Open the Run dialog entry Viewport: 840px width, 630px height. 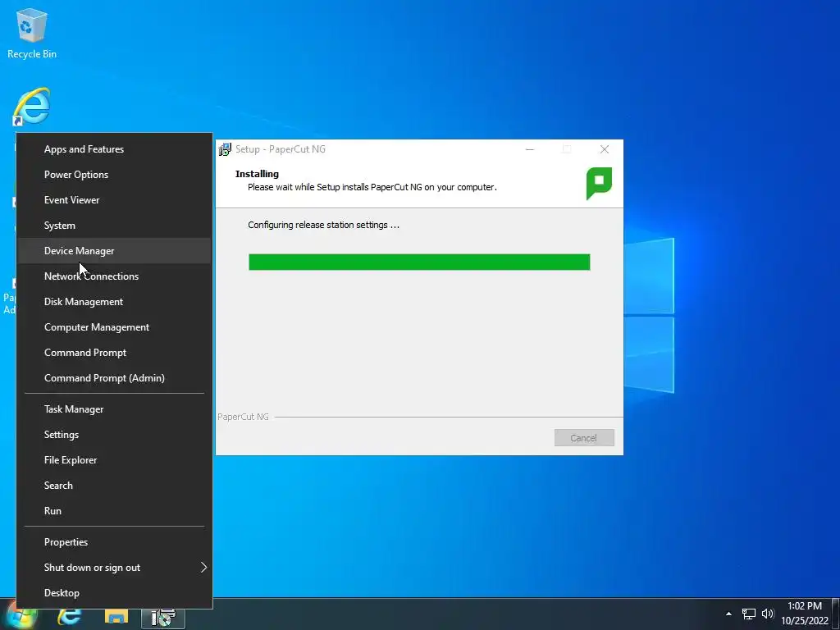[115, 511]
